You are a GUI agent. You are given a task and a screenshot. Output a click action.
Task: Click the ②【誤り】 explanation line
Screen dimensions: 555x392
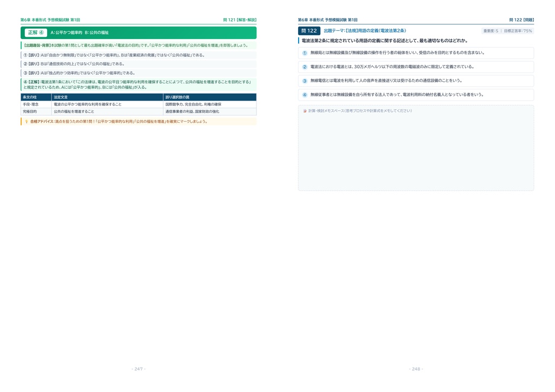tap(138, 64)
